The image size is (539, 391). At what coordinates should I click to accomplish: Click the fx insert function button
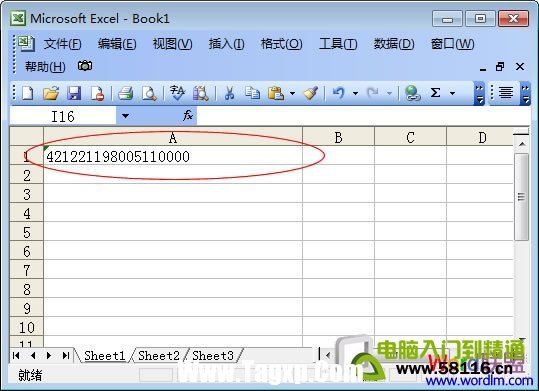188,116
